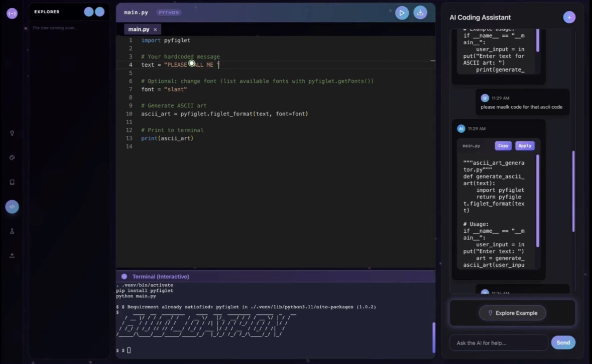Apply the AI-generated code to main.py

(x=524, y=146)
